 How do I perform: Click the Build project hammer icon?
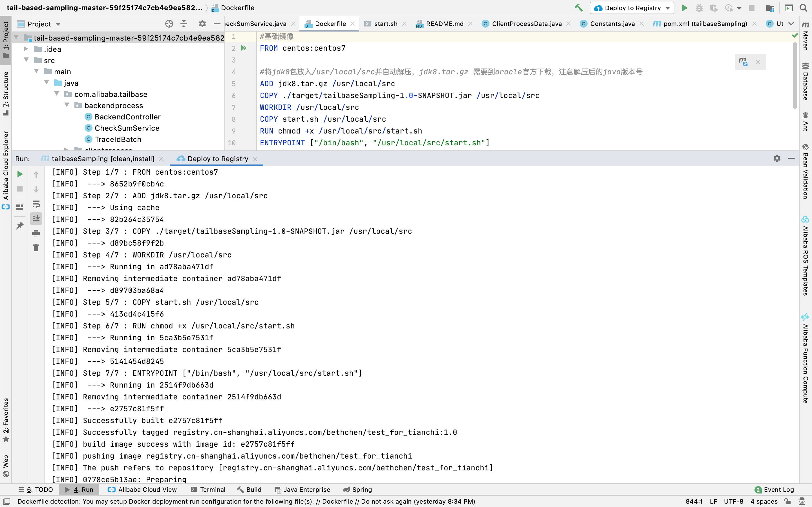(x=579, y=8)
